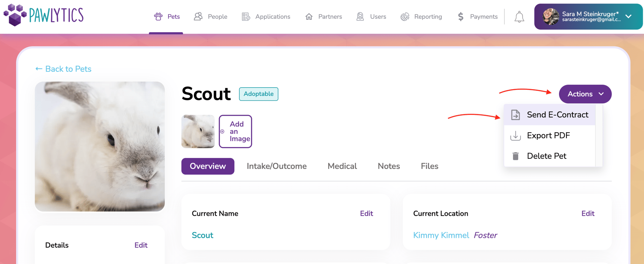The image size is (644, 264).
Task: Click the Add an Image box
Action: tap(235, 131)
